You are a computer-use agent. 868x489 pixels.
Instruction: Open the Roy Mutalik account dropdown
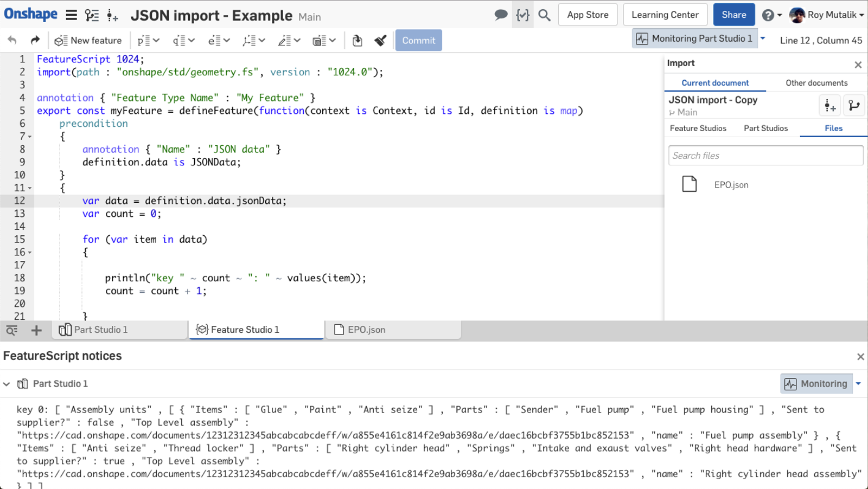pos(827,15)
